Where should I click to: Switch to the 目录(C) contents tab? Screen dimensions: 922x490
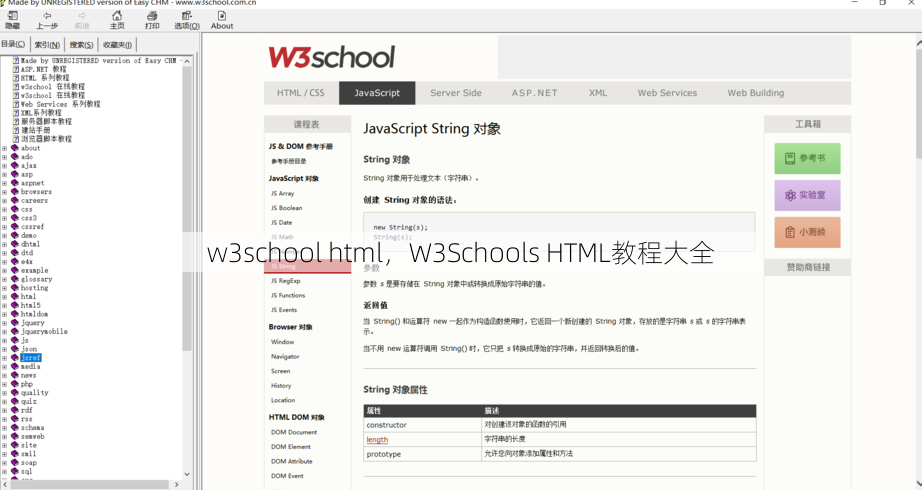pos(13,44)
